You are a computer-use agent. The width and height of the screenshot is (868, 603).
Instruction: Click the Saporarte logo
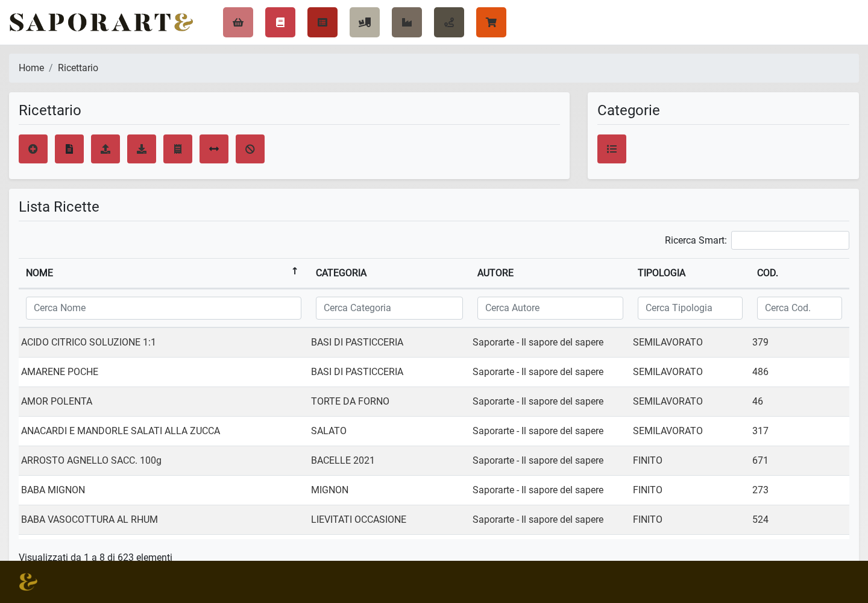pyautogui.click(x=101, y=22)
